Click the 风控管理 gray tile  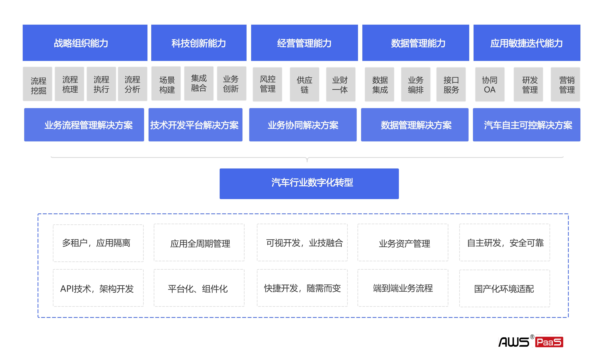click(267, 84)
